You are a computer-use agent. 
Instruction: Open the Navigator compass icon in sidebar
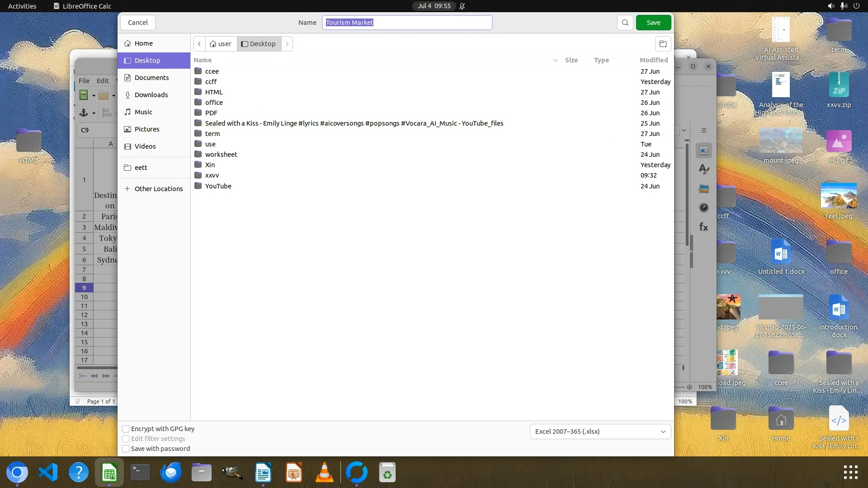703,208
